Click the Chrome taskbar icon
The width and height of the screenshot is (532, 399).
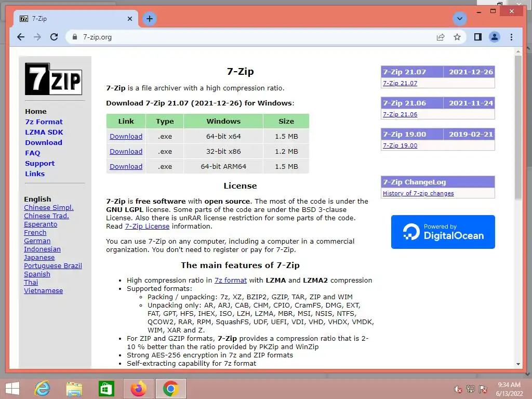pos(170,389)
